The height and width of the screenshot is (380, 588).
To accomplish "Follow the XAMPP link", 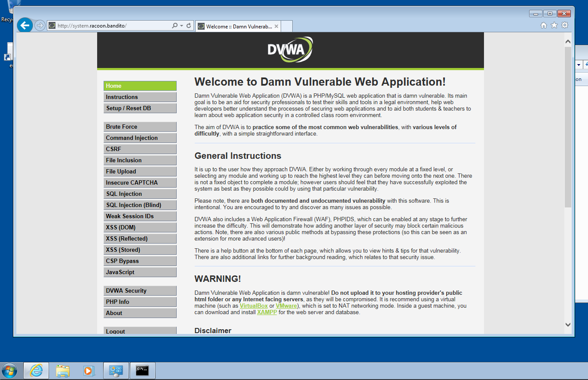I will pos(267,312).
